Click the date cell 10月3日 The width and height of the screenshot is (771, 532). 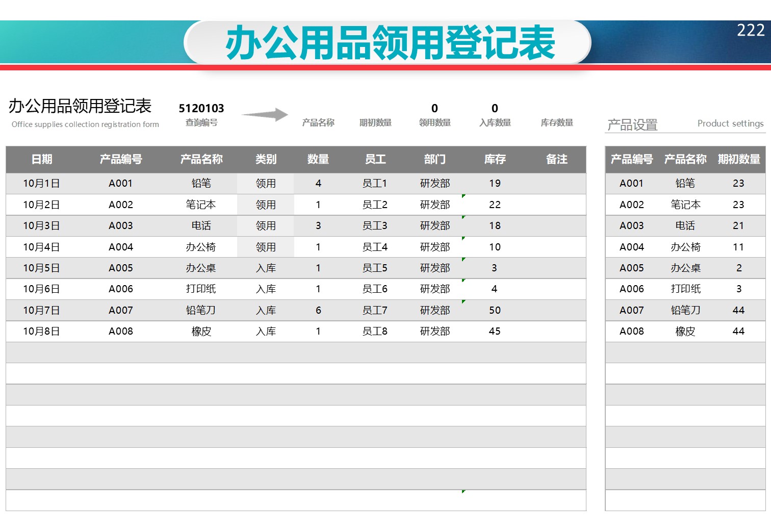42,225
